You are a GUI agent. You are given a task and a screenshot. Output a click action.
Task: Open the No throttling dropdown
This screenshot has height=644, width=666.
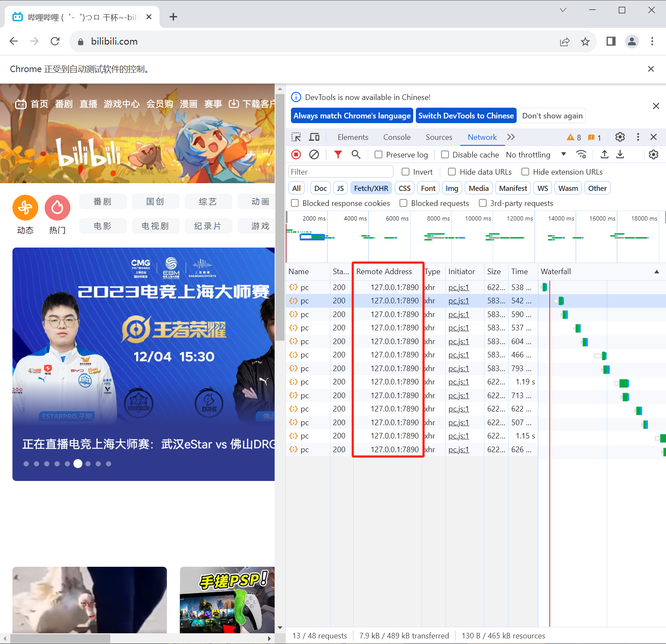click(536, 154)
